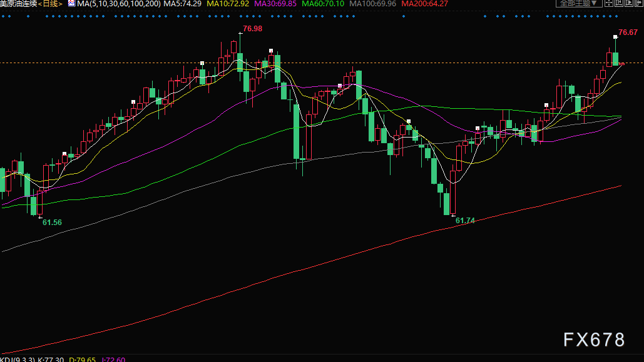Image resolution: width=644 pixels, height=362 pixels.
Task: Click the scroll-chart-right icon
Action: 629,3
